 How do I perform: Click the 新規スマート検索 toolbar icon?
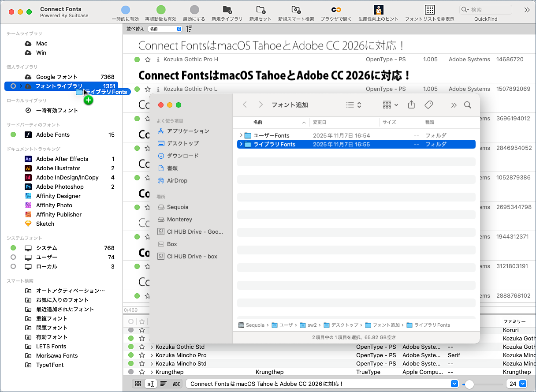click(296, 10)
